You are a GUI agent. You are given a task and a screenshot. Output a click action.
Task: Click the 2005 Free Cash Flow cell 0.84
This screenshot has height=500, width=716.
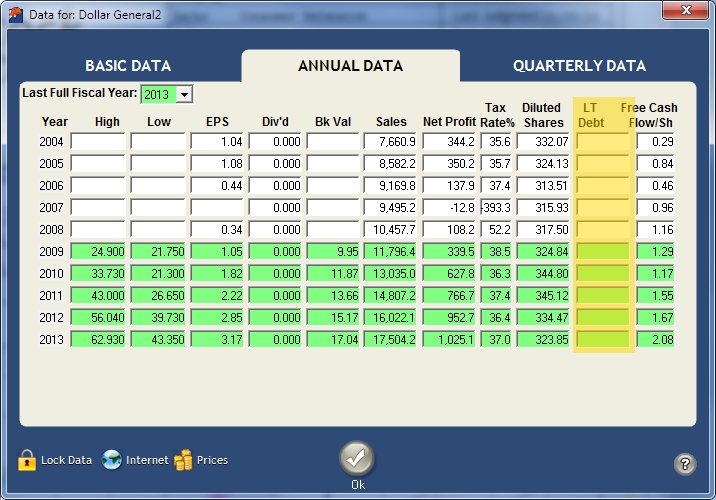click(x=655, y=163)
